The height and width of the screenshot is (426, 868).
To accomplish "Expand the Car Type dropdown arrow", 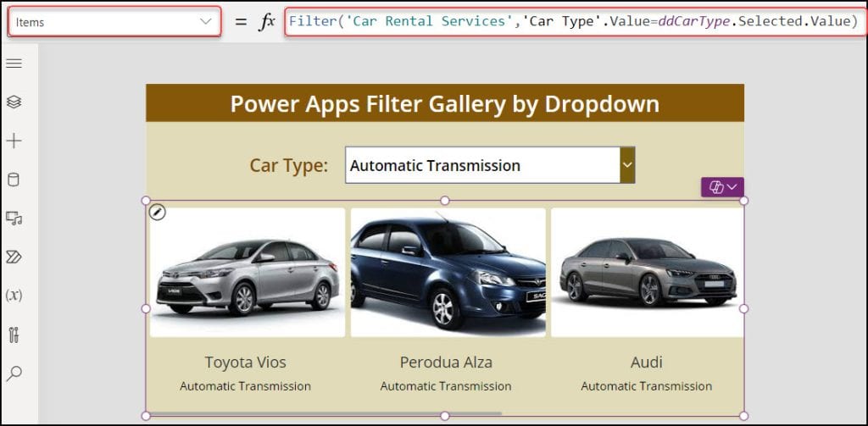I will point(627,165).
